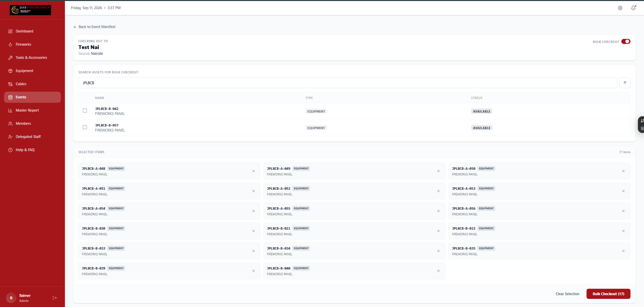
Task: Click the Balmer user avatar
Action: click(11, 298)
